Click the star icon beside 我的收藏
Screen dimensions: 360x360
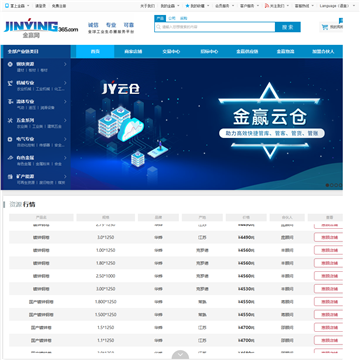coord(187,6)
